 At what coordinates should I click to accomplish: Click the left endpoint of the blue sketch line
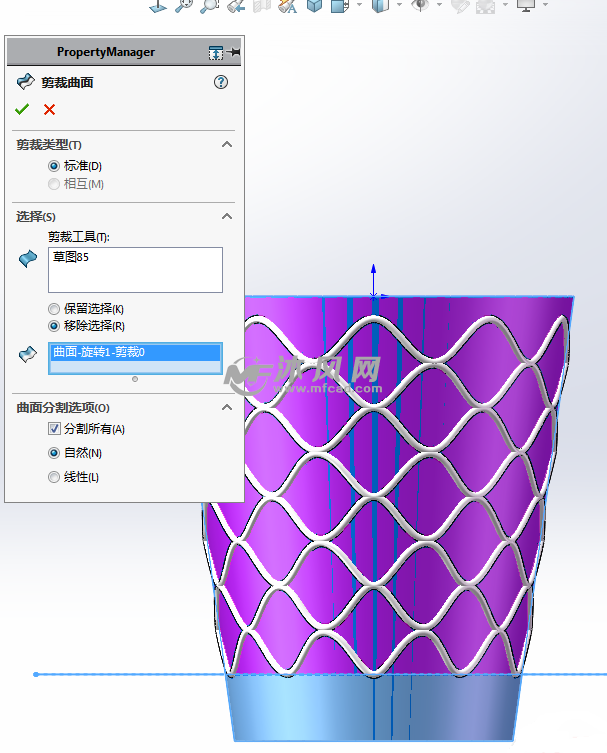pos(36,674)
